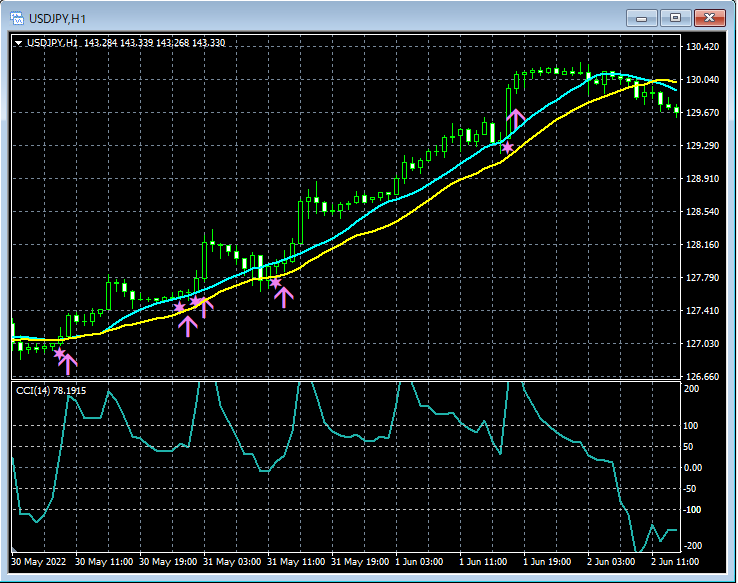Click the 31 May 11:00 time label
This screenshot has height=583, width=738.
point(296,562)
